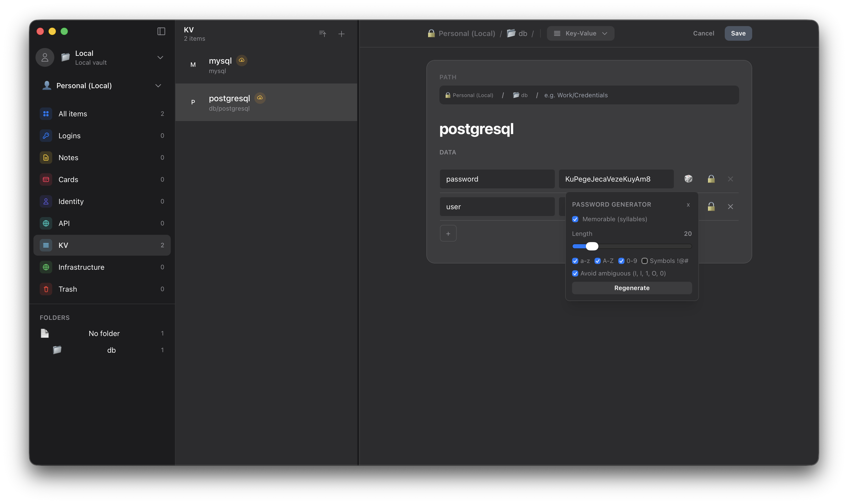Open the sort options in the KV list

tap(322, 34)
